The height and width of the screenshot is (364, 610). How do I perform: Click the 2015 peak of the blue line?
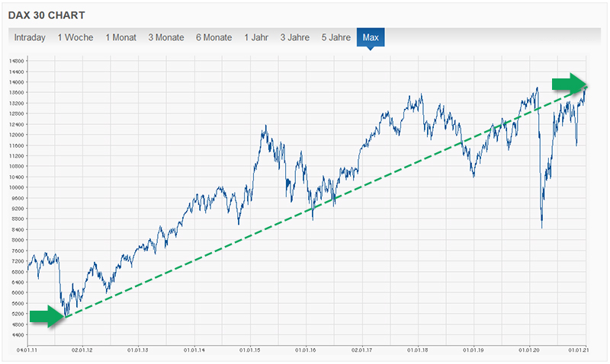click(265, 126)
